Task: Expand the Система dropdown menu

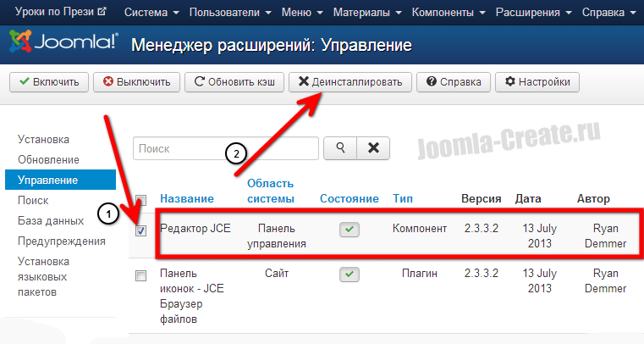Action: pos(151,14)
